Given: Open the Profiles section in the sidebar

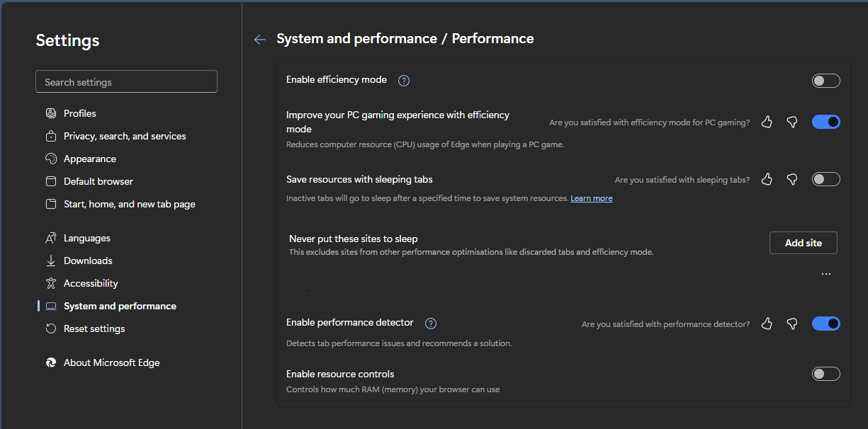Looking at the screenshot, I should coord(51,113).
